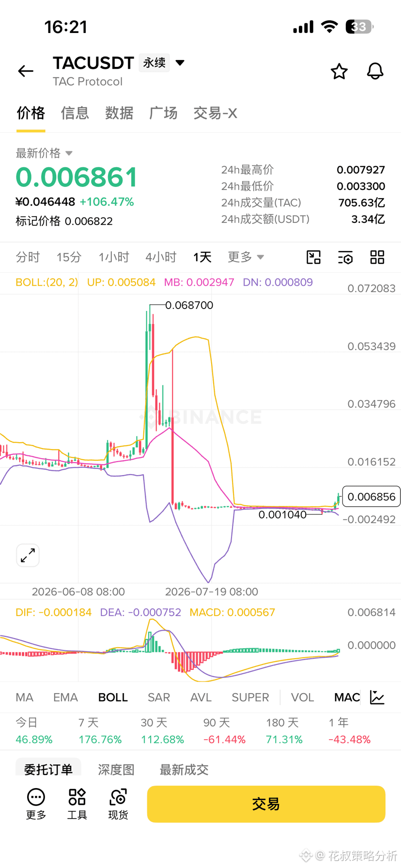Expand the chart to fullscreen
This screenshot has width=401, height=868.
[28, 555]
